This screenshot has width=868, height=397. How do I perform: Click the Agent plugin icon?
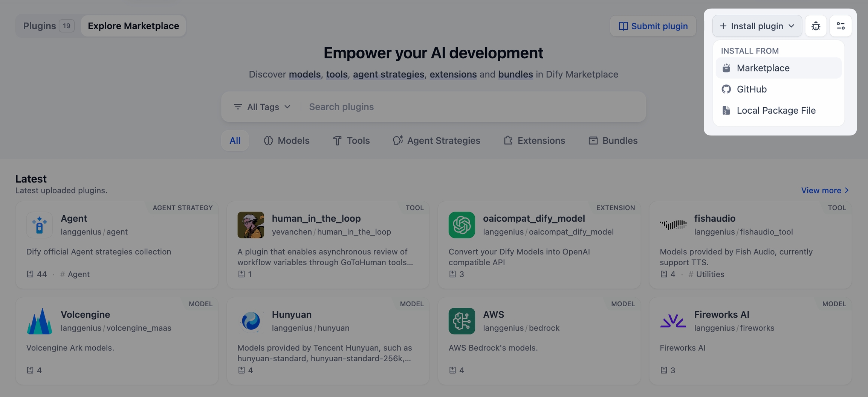[40, 225]
